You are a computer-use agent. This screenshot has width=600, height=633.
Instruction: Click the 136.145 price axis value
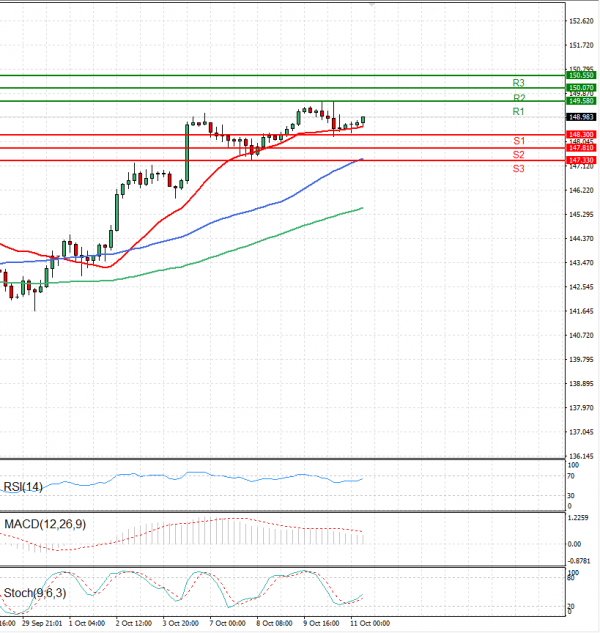point(581,456)
